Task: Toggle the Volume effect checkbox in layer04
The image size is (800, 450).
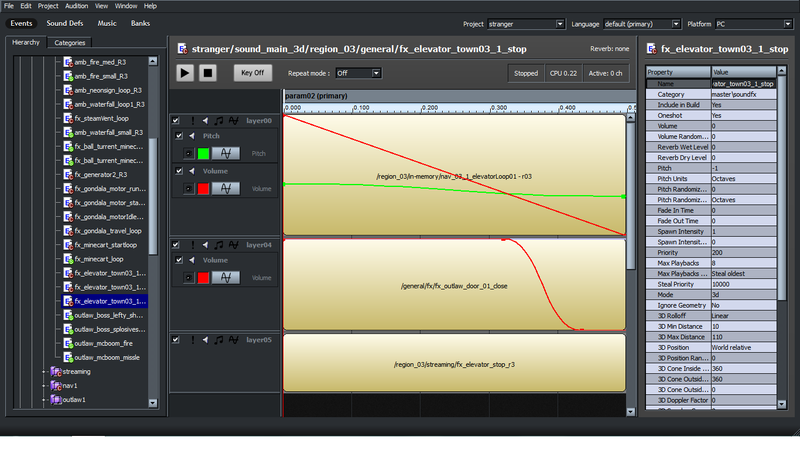Action: point(179,260)
